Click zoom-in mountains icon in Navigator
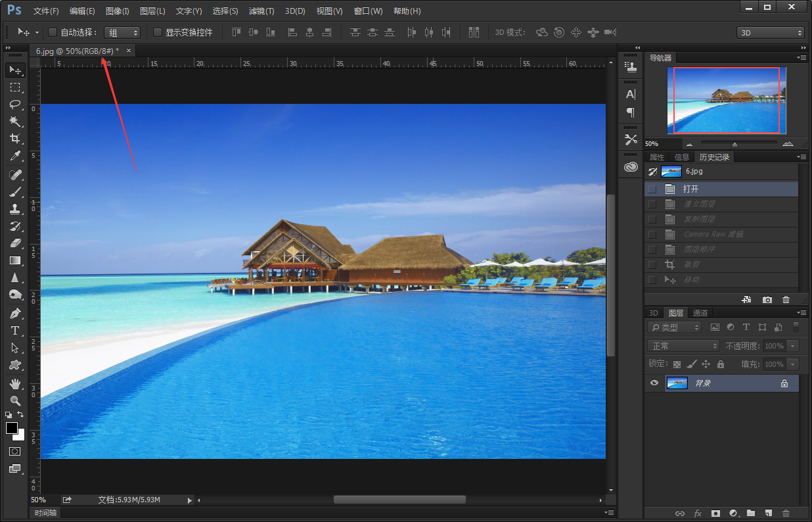The height and width of the screenshot is (522, 812). pos(788,144)
